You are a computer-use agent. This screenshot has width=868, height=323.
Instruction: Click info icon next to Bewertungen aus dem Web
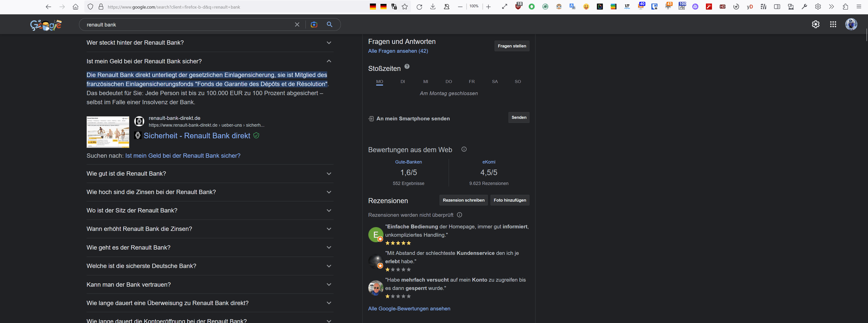(464, 149)
